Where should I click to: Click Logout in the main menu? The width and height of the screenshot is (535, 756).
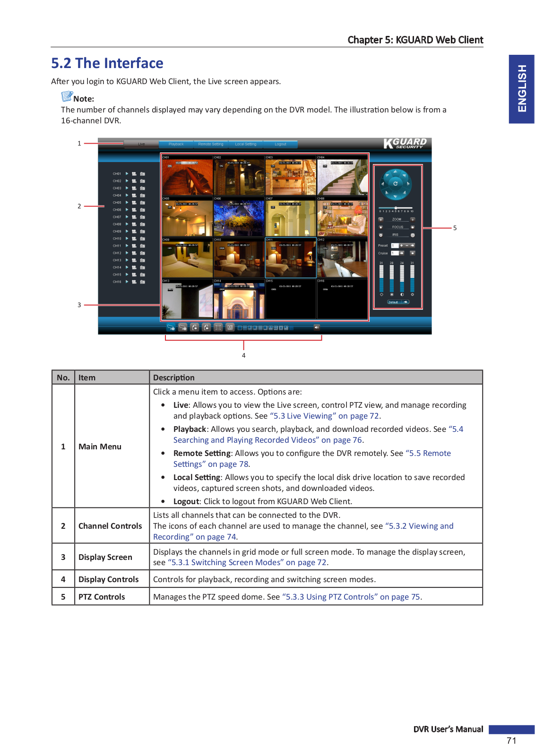click(280, 144)
